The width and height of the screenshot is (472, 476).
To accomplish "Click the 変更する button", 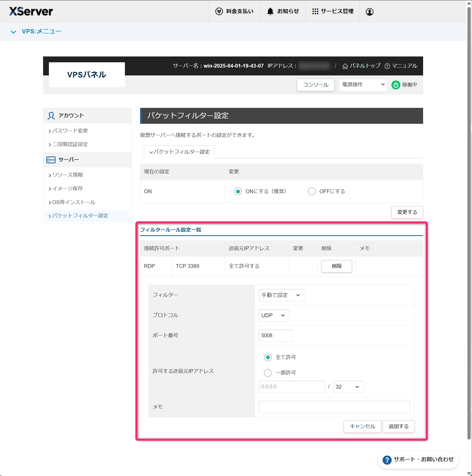I will point(407,212).
